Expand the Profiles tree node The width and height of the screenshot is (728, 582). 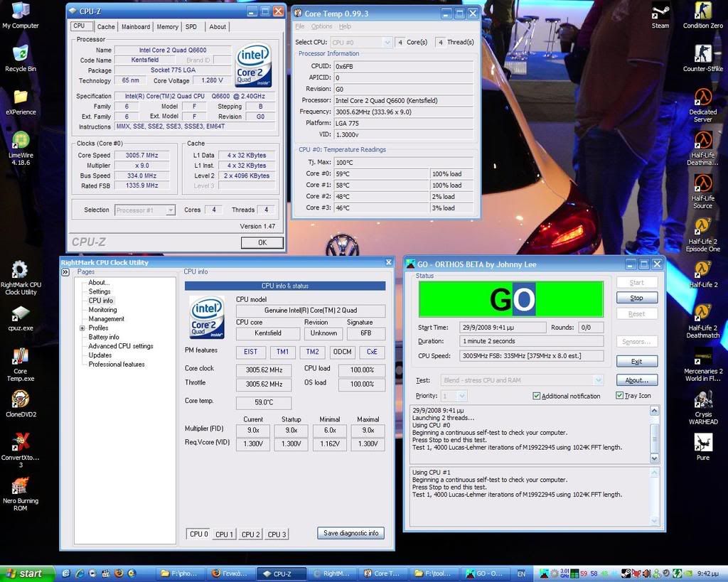point(82,328)
